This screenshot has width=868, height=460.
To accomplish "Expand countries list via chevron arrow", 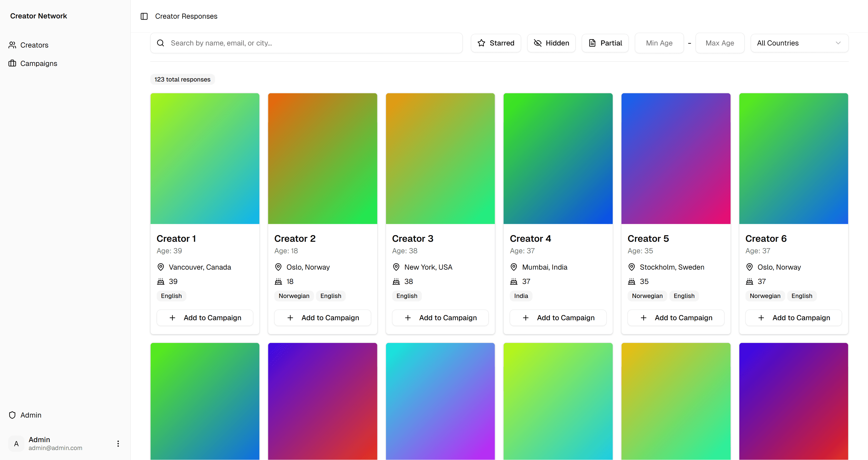I will pos(838,43).
